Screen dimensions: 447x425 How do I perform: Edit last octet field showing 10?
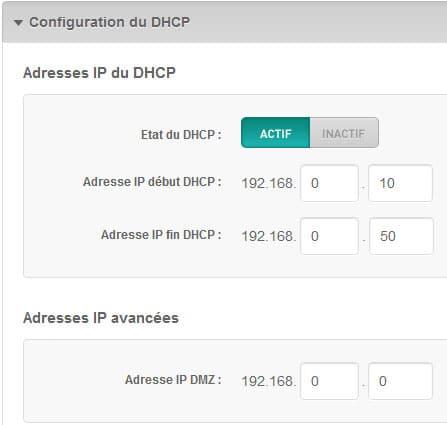click(400, 183)
